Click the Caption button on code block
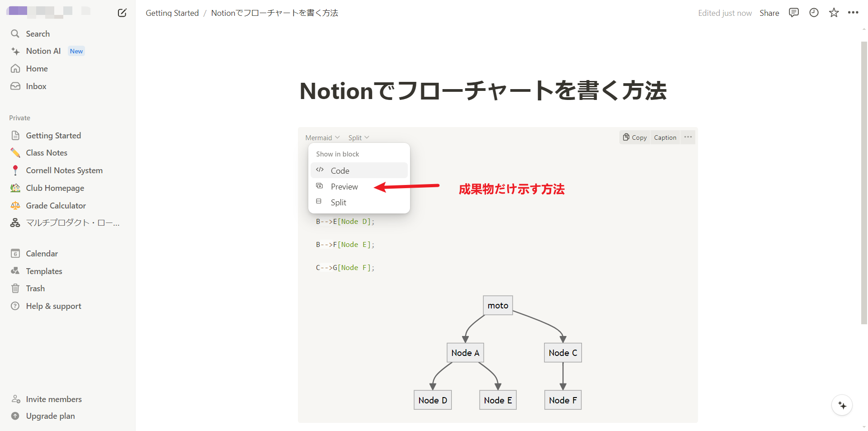868x431 pixels. pyautogui.click(x=665, y=137)
